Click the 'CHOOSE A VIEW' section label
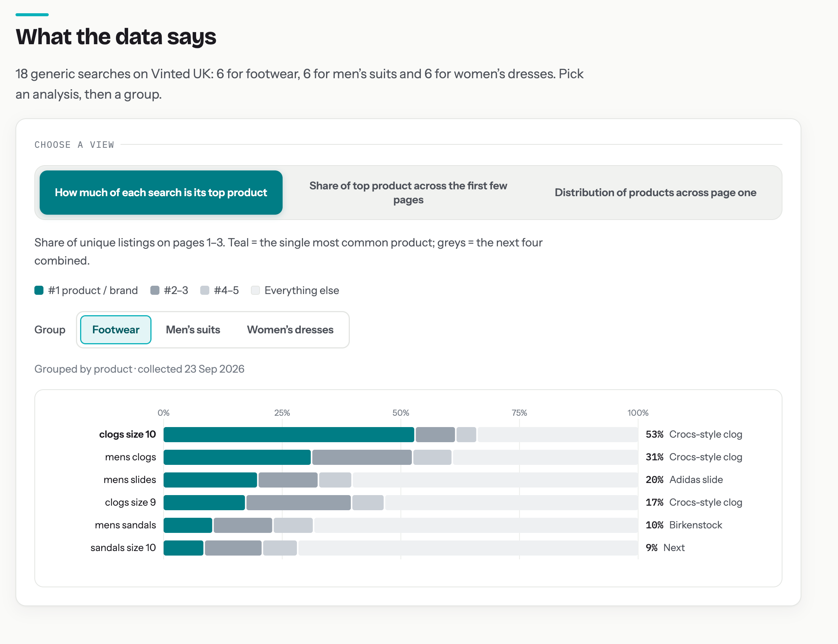The image size is (838, 644). (x=74, y=144)
